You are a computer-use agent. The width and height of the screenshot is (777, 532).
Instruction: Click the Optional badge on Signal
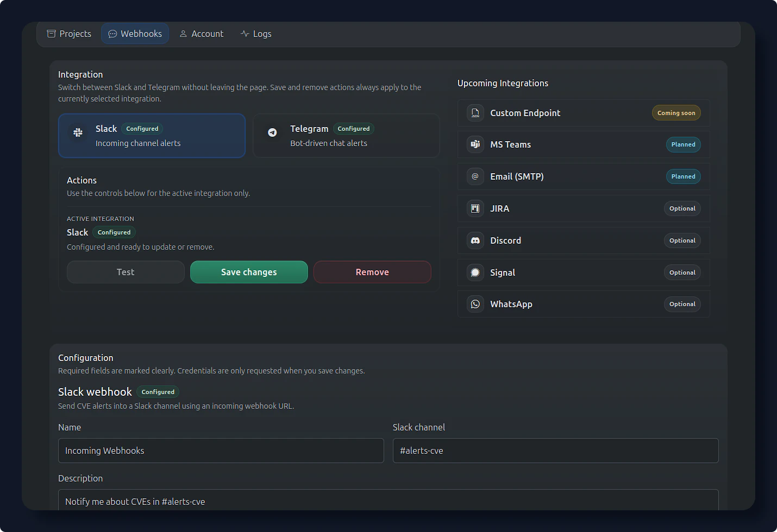point(682,273)
